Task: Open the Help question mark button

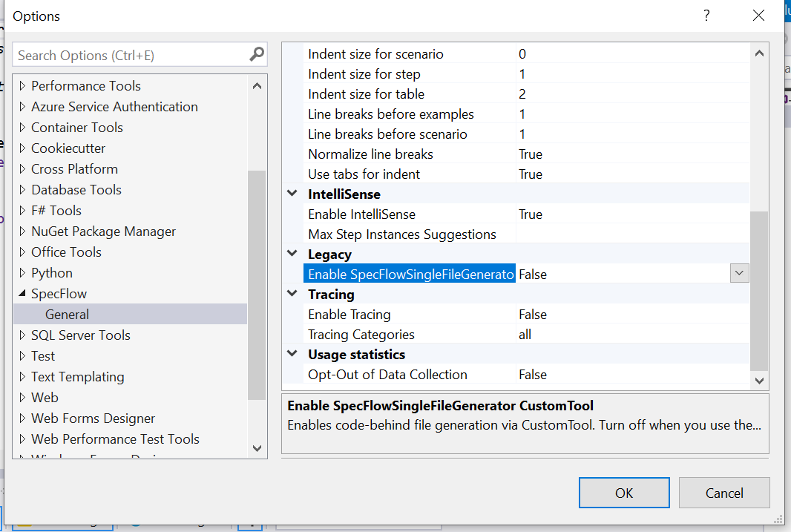Action: tap(707, 16)
